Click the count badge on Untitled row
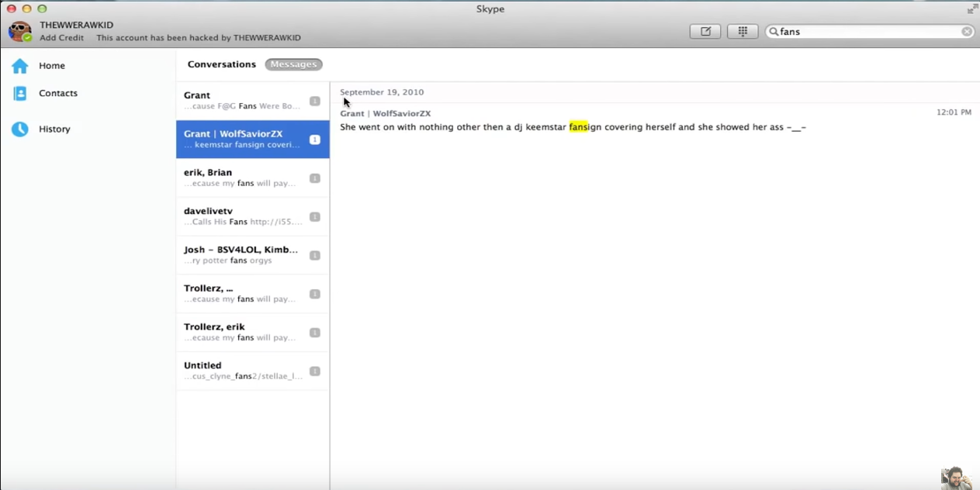Viewport: 980px width, 490px height. (315, 371)
